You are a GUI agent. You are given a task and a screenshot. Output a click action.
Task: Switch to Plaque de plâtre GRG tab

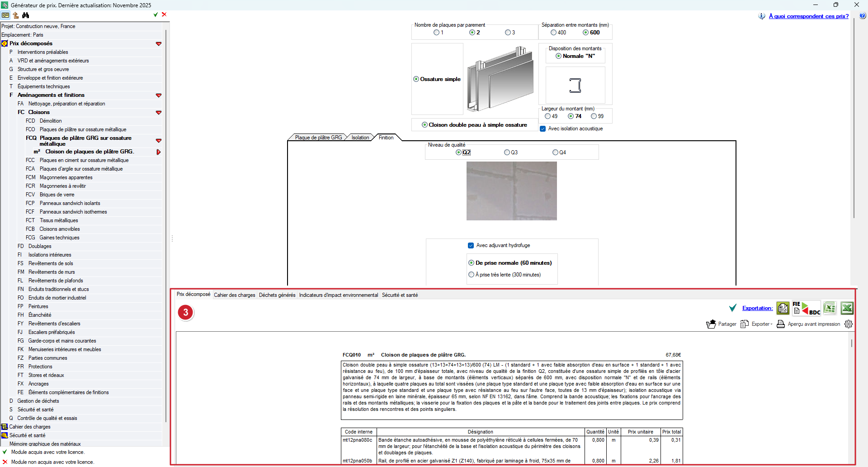click(318, 138)
